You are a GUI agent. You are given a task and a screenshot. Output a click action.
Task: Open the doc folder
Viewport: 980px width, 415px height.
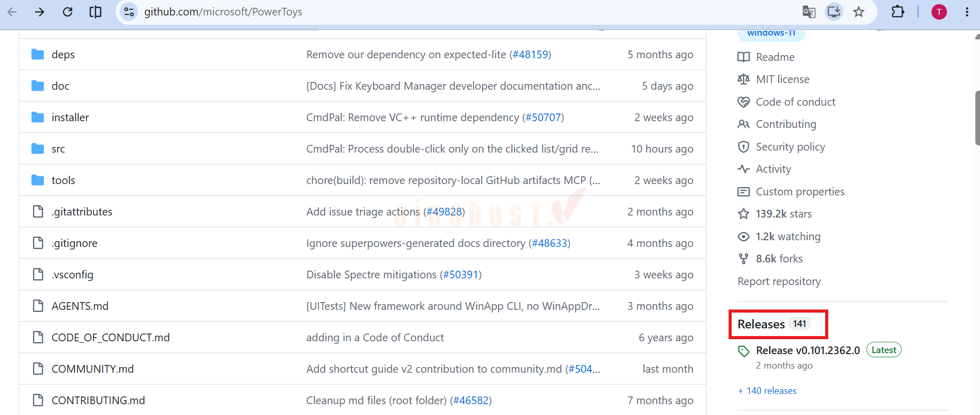point(60,86)
